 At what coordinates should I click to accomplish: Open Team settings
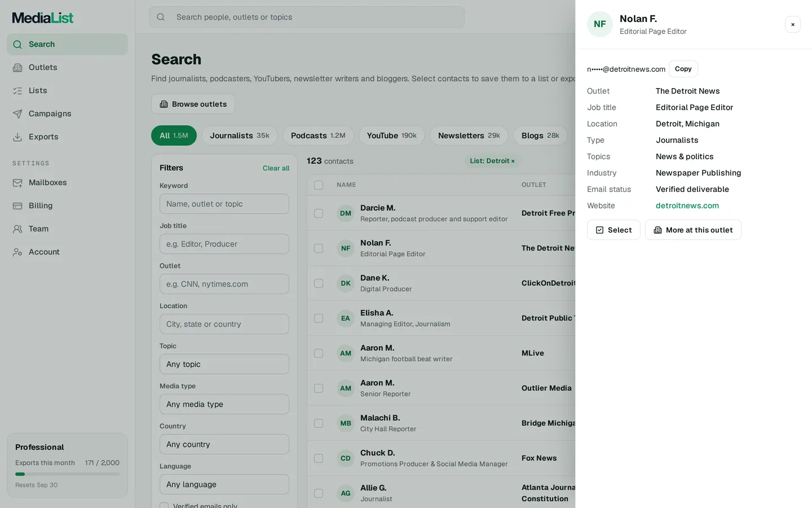coord(67,229)
